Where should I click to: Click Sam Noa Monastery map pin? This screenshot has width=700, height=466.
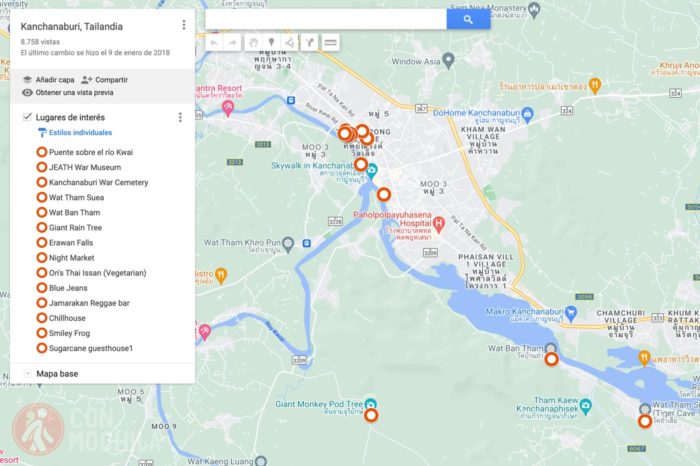(x=533, y=9)
